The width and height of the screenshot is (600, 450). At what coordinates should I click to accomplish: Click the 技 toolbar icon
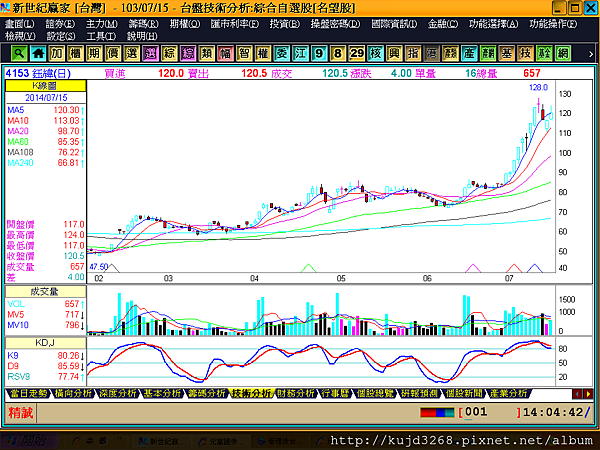click(x=525, y=53)
